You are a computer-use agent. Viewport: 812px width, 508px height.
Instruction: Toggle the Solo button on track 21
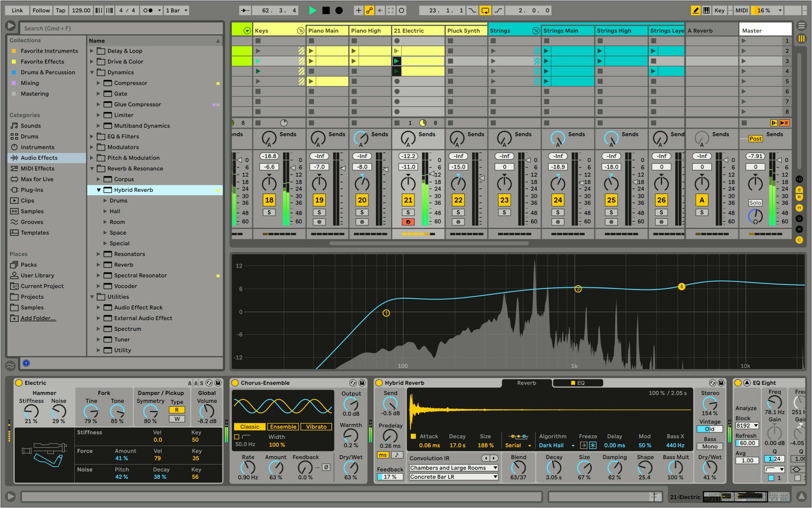[408, 212]
